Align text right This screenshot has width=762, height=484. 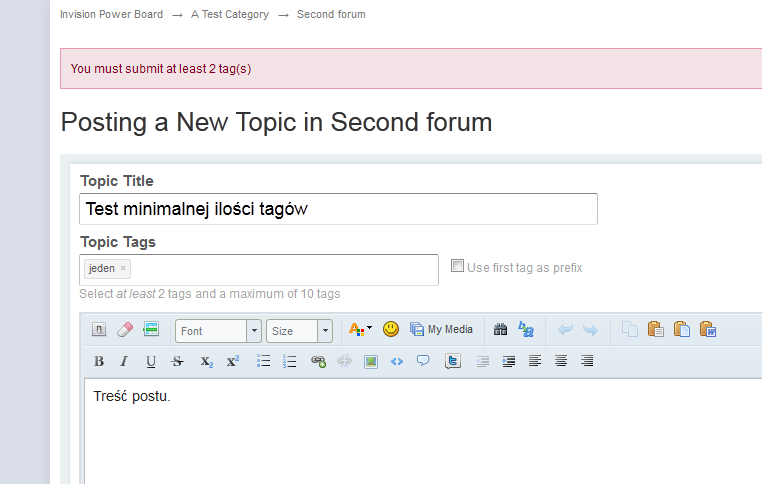(x=587, y=361)
